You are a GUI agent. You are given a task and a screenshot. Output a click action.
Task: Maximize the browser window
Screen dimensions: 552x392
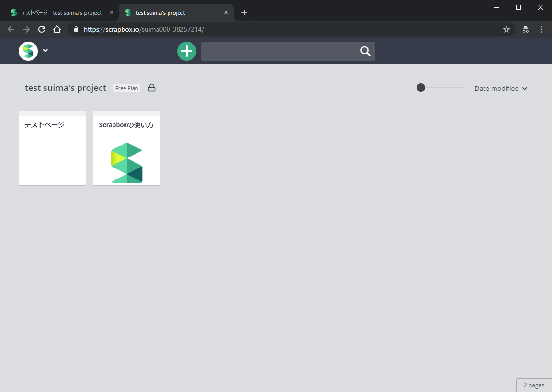pos(518,7)
